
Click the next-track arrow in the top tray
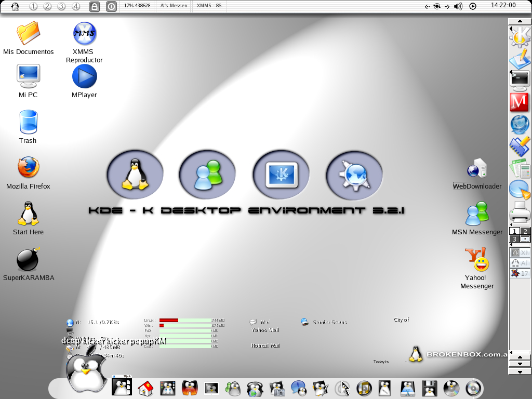click(x=447, y=6)
